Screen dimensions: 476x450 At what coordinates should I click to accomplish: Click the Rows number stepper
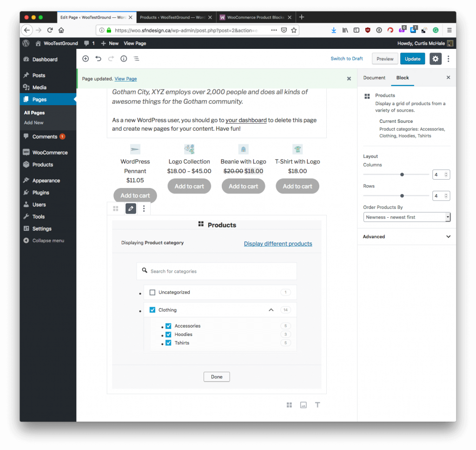click(446, 195)
